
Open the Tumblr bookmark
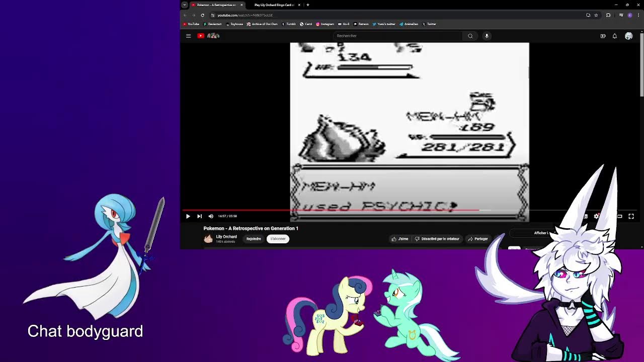[289, 24]
